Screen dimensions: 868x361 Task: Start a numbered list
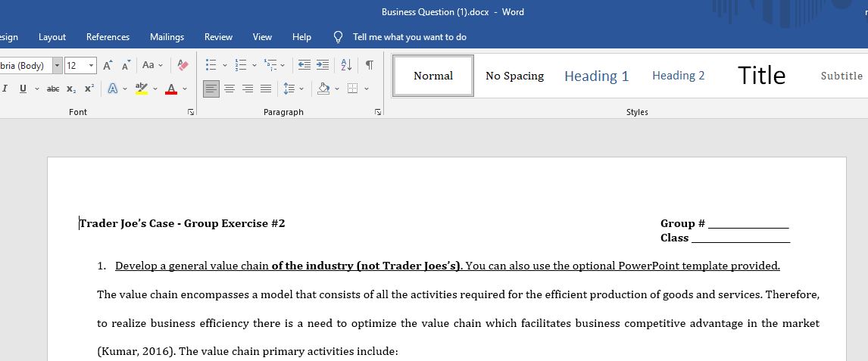(241, 65)
